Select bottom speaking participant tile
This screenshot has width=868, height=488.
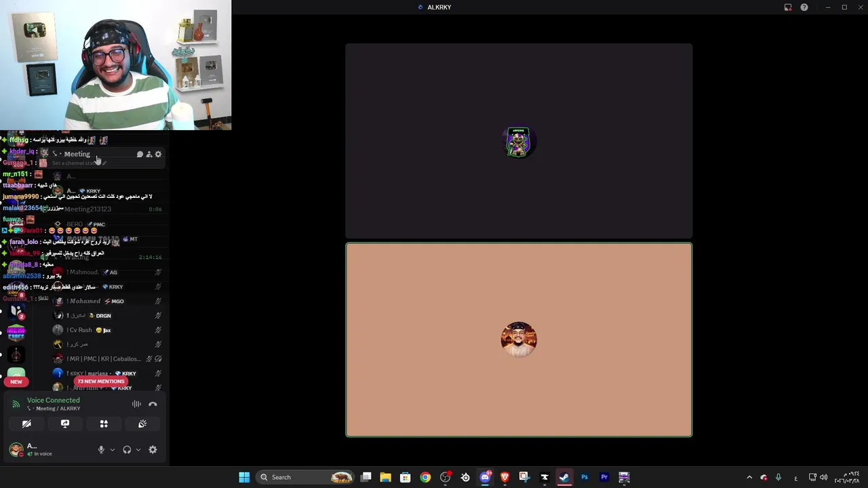519,340
